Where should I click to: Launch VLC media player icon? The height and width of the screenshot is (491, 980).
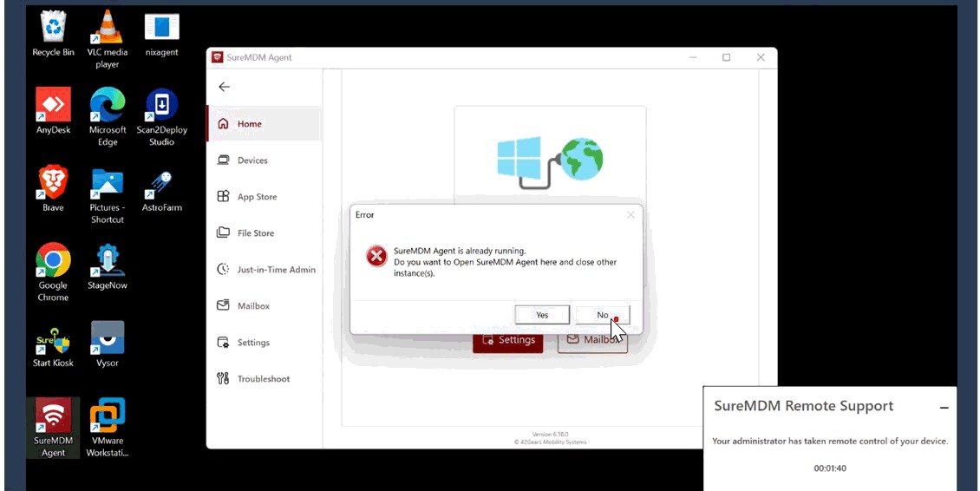tap(108, 28)
